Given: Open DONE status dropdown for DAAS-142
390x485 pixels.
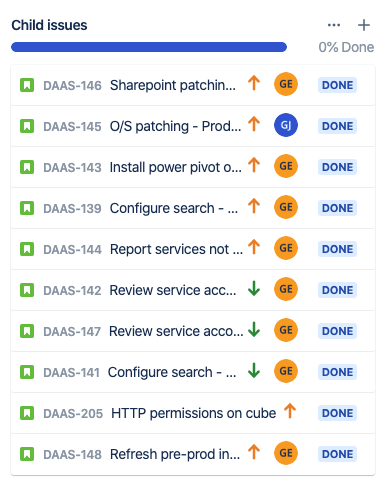Looking at the screenshot, I should (337, 290).
